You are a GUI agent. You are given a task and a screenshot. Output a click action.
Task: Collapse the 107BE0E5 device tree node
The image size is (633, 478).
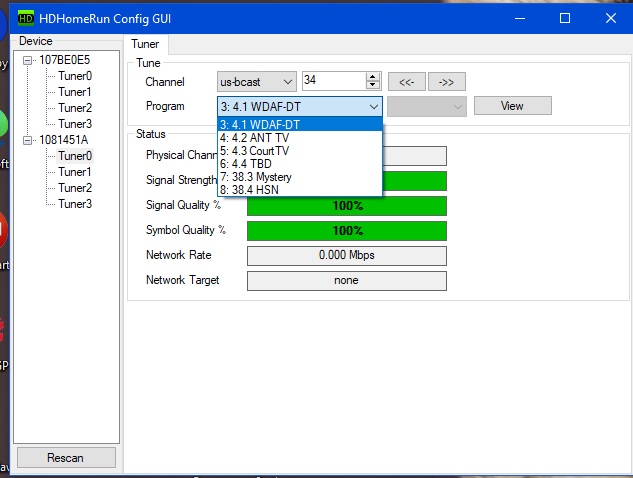pos(27,61)
